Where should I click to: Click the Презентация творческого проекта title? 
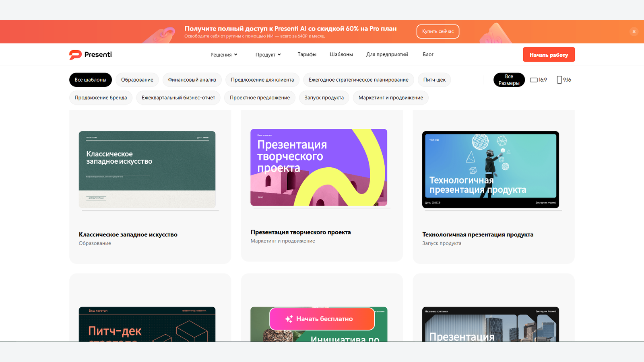301,232
